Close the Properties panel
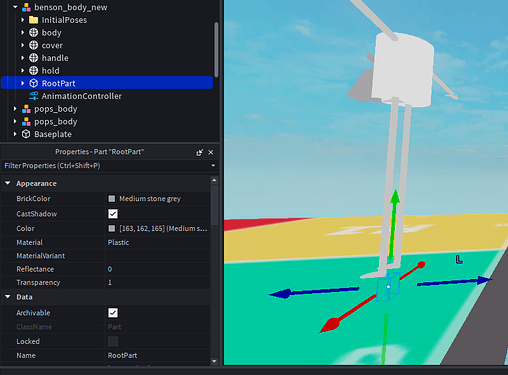The height and width of the screenshot is (375, 508). (211, 152)
